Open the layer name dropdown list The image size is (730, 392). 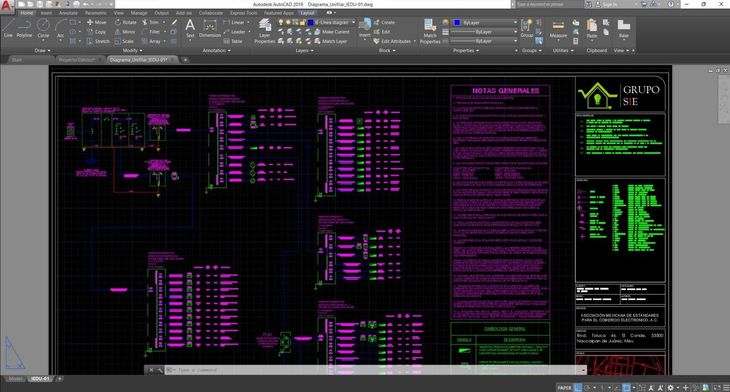click(x=335, y=22)
